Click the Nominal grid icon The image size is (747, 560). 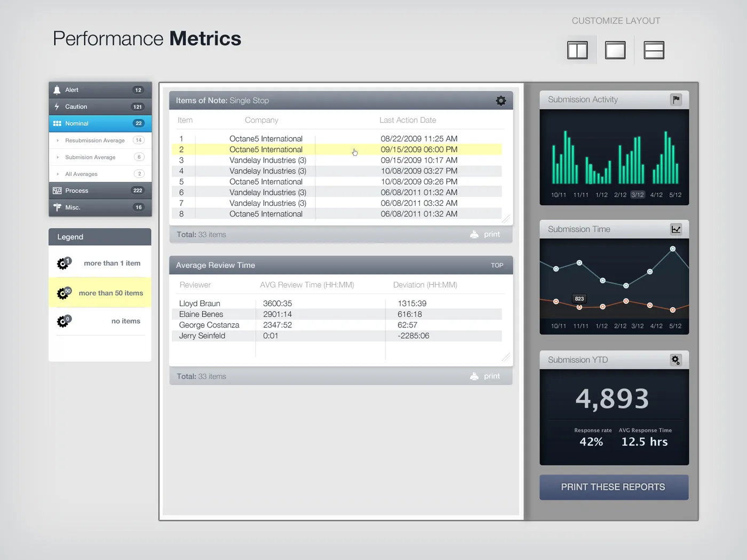click(57, 123)
